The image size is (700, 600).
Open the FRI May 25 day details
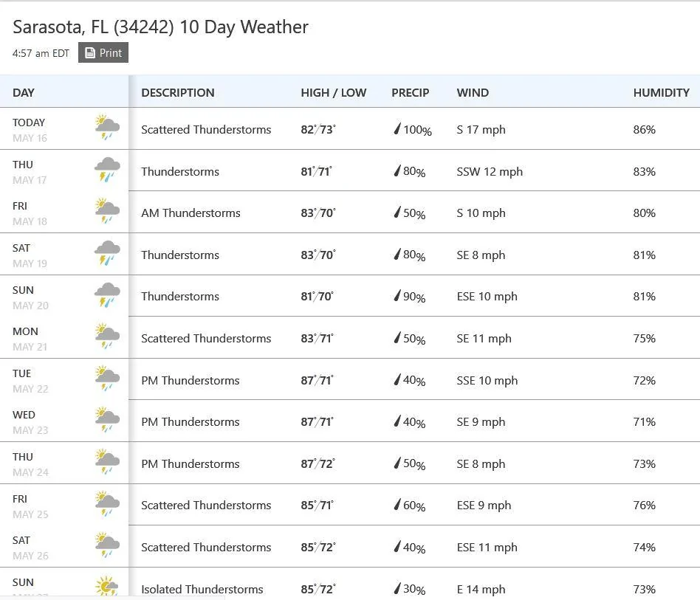pos(350,505)
